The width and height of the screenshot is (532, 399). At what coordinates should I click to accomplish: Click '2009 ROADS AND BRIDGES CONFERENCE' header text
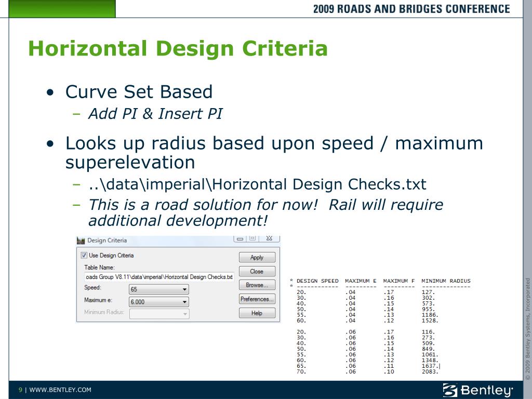(411, 9)
